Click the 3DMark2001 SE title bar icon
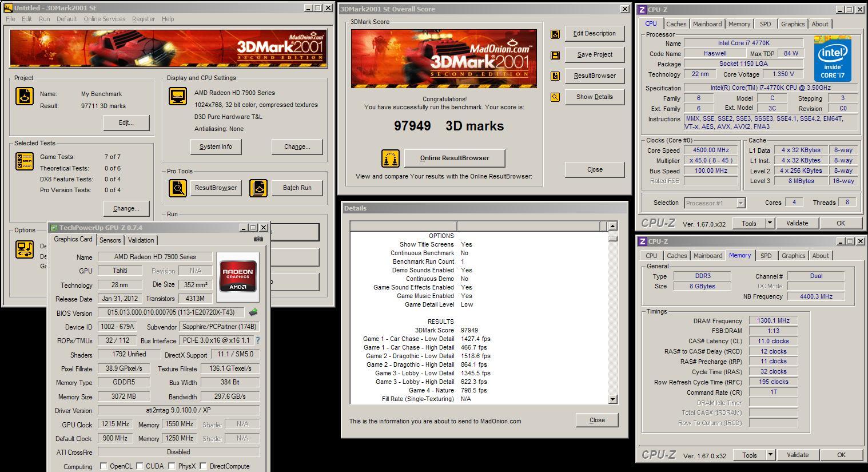The height and width of the screenshot is (472, 868). point(8,8)
